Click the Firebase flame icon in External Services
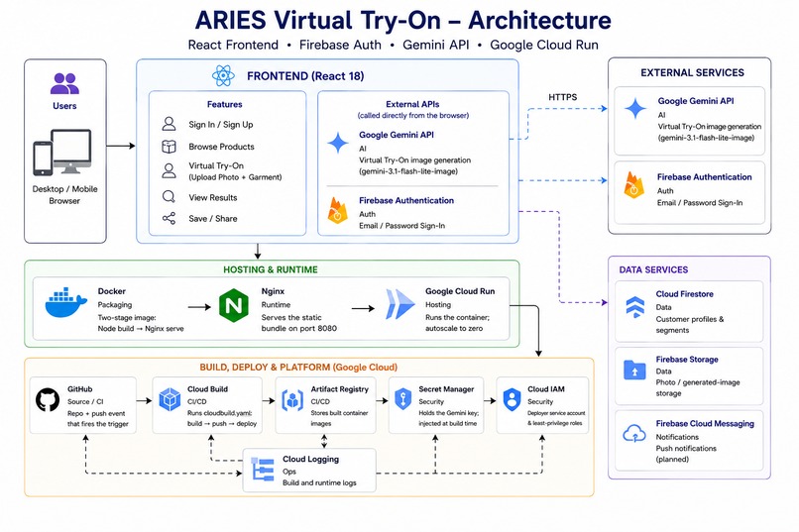 (x=633, y=185)
